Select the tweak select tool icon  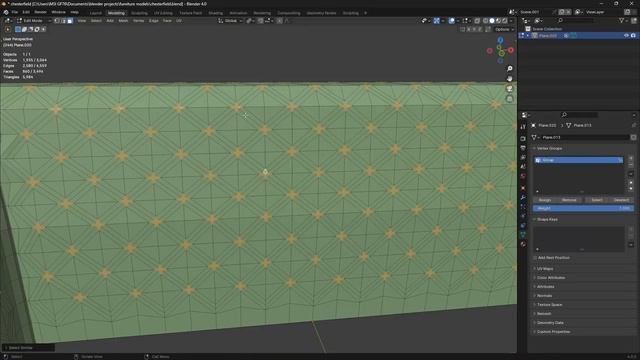8,29
